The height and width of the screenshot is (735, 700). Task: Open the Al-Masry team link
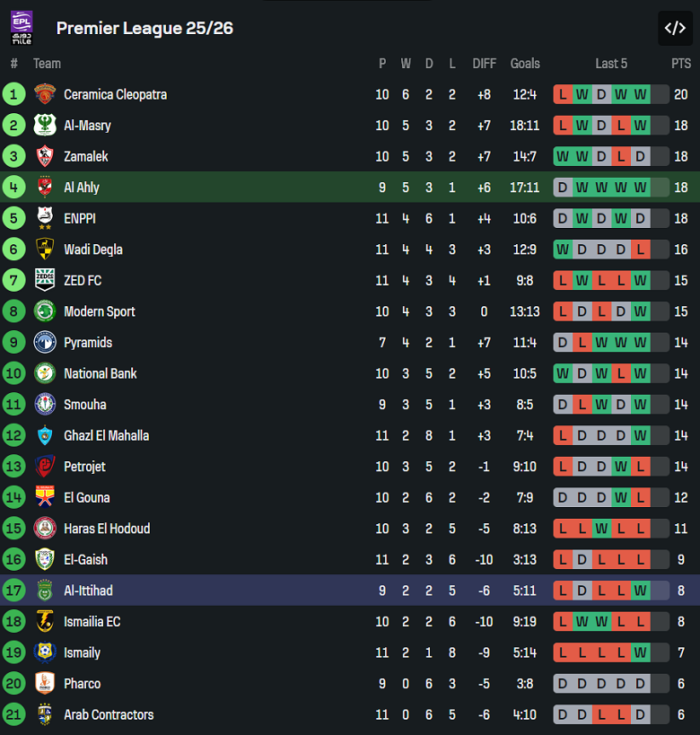tap(87, 126)
